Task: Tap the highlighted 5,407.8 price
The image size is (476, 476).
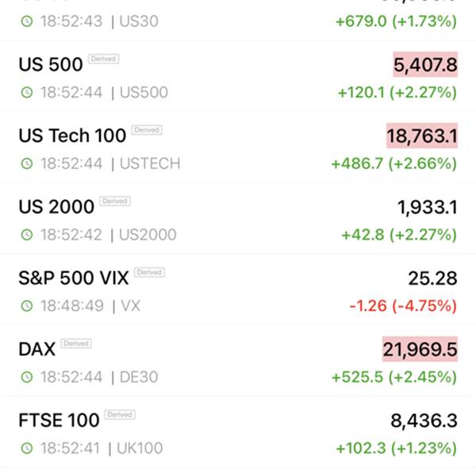Action: tap(425, 64)
